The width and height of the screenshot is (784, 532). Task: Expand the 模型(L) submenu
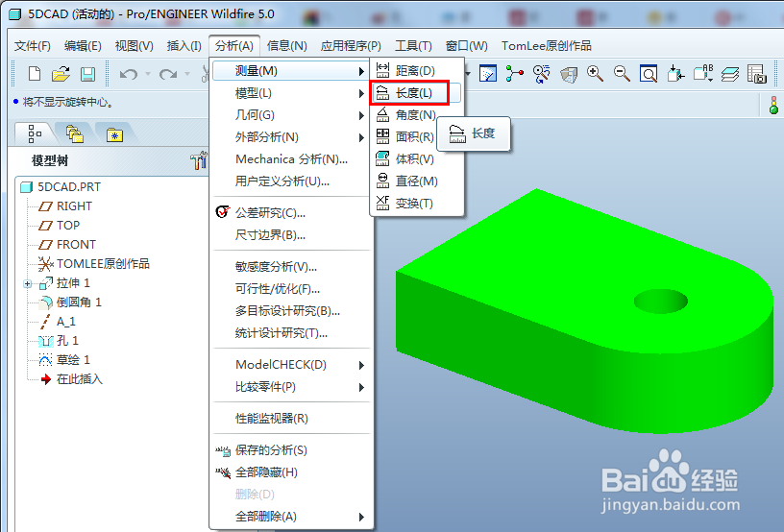[x=291, y=93]
